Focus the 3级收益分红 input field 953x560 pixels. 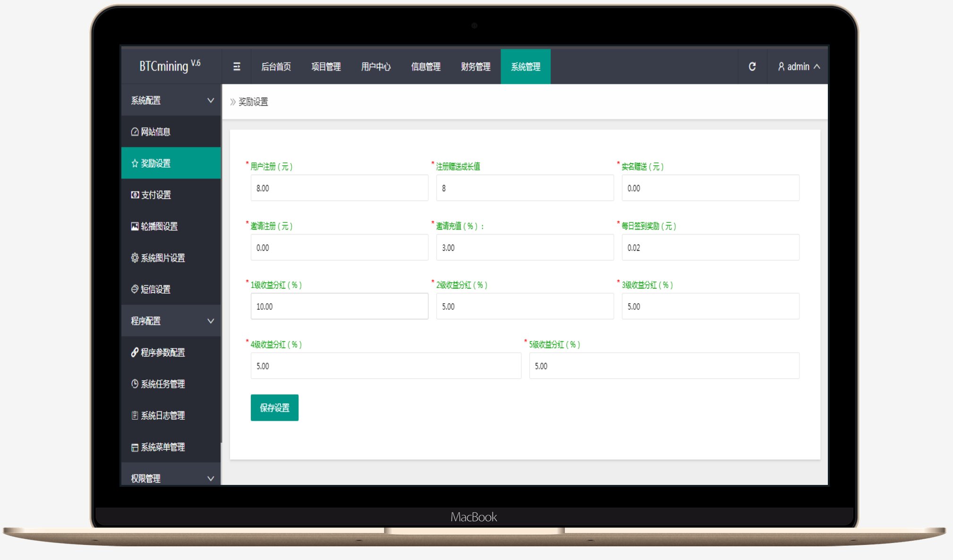pyautogui.click(x=711, y=306)
